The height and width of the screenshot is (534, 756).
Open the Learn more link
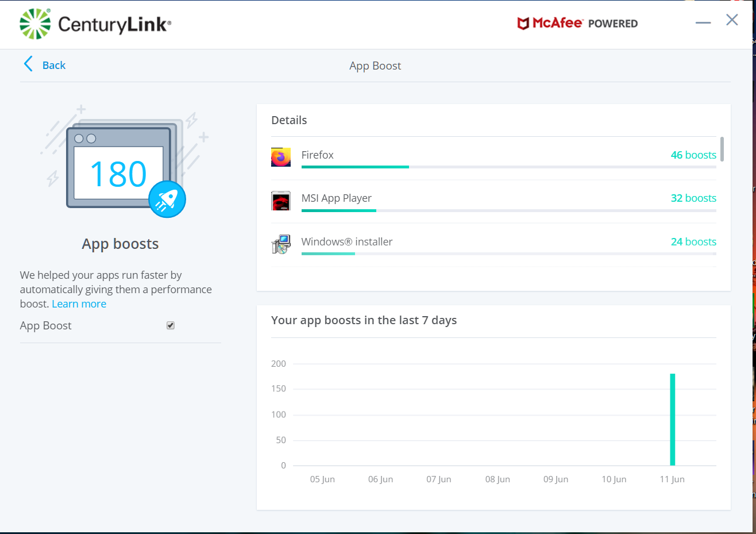point(79,304)
